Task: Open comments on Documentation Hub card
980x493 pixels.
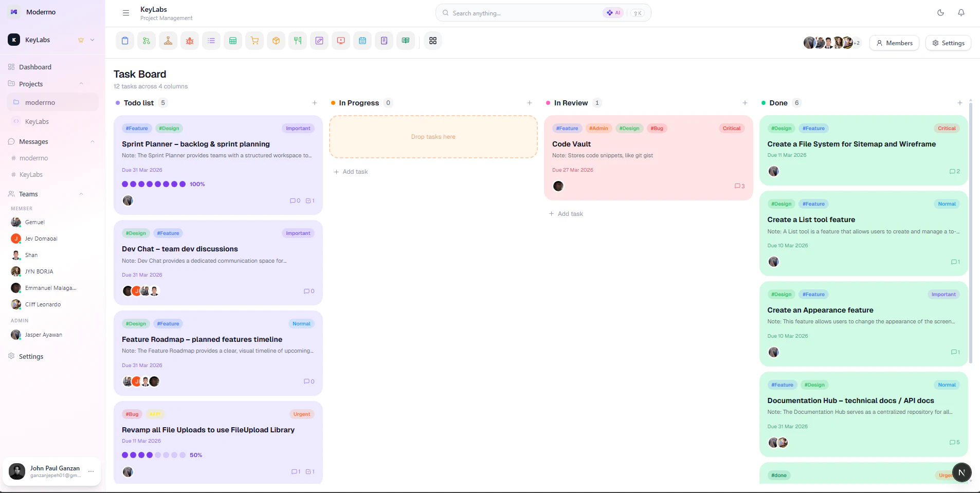Action: point(955,442)
